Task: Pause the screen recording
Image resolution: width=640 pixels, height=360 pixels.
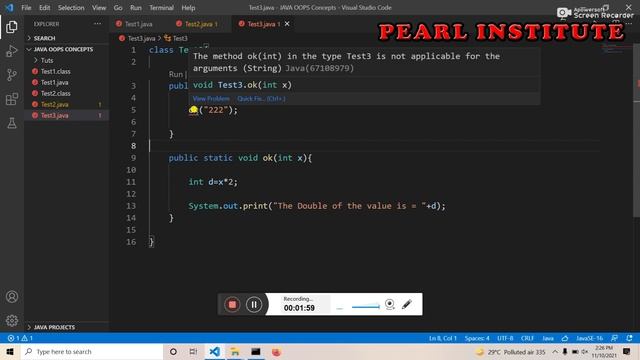Action: (x=254, y=304)
